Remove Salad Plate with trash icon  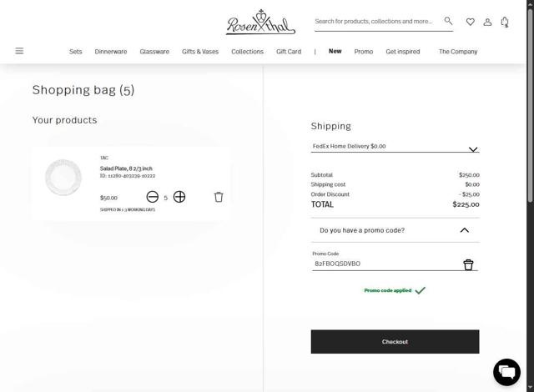tap(219, 197)
